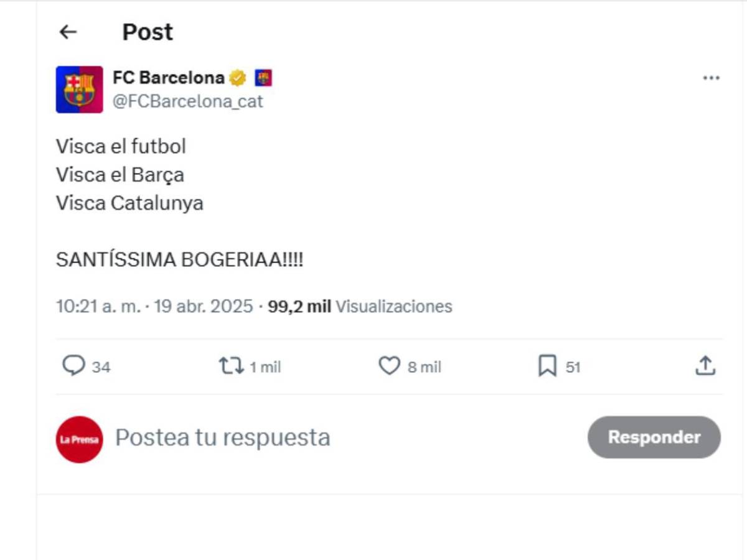Go back using the arrow icon
747x560 pixels.
click(x=68, y=31)
